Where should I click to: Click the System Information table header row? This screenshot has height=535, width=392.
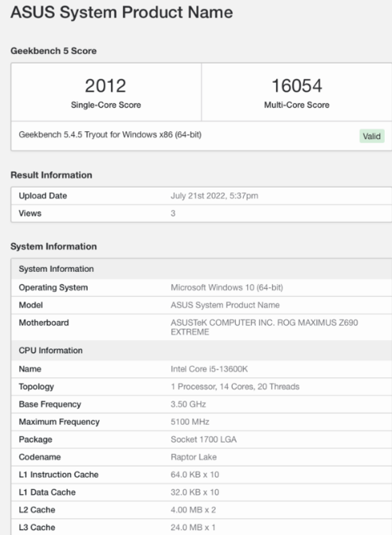pos(201,269)
